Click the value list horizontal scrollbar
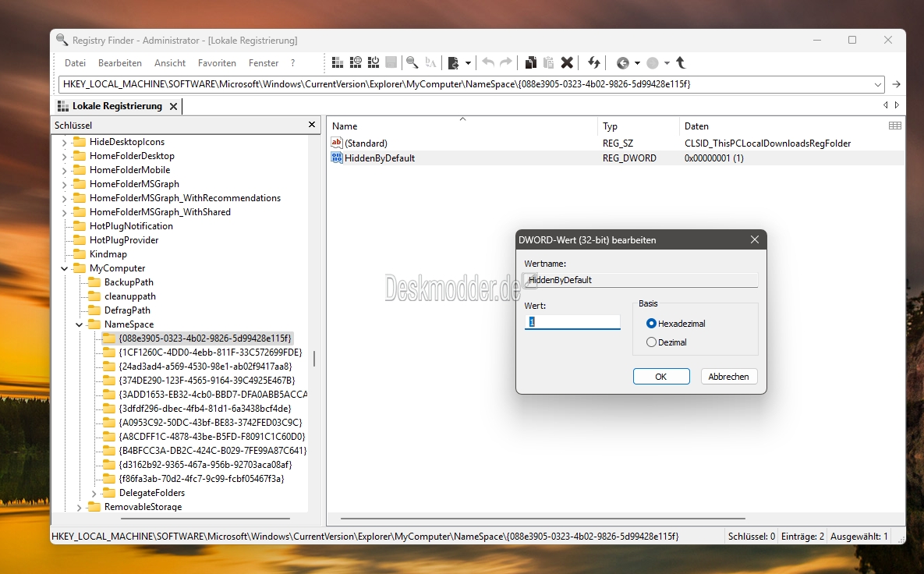The height and width of the screenshot is (574, 924). point(542,519)
